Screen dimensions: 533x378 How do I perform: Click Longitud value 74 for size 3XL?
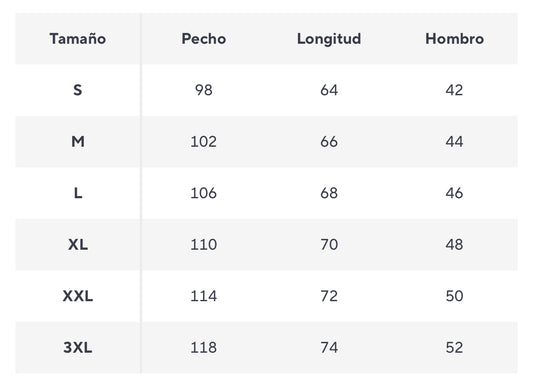tap(329, 347)
